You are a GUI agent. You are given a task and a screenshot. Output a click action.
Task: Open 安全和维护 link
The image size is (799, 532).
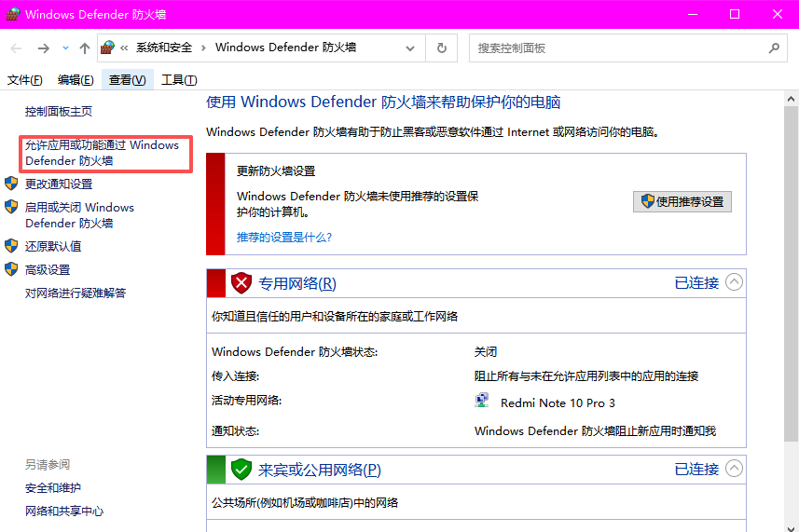[x=53, y=488]
